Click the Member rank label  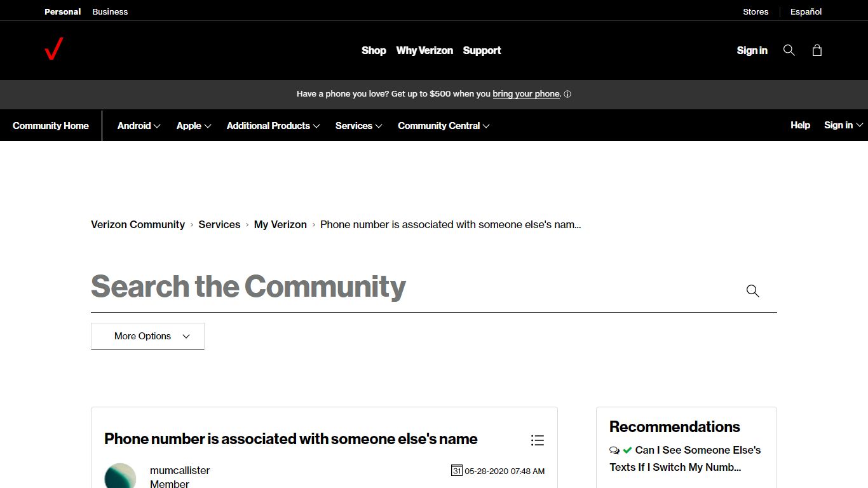[x=170, y=484]
